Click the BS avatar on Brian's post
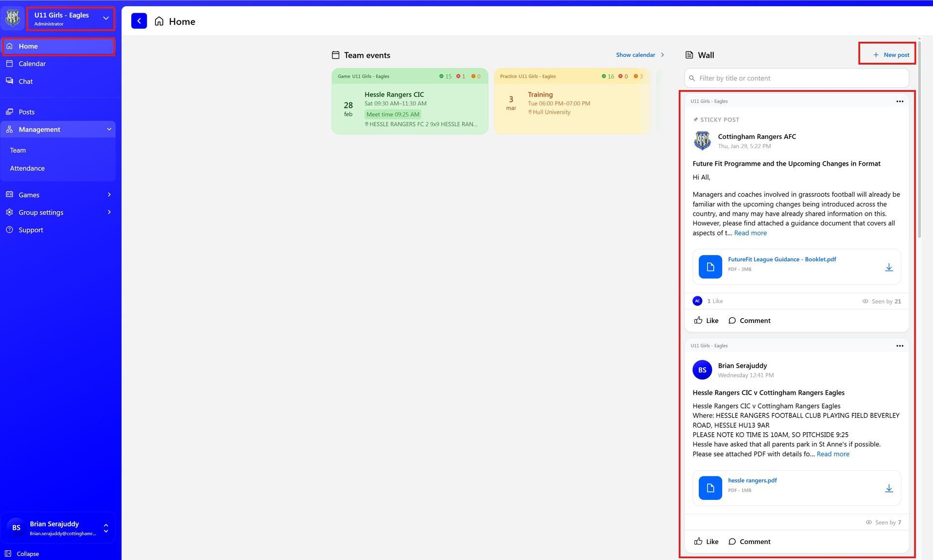Image resolution: width=933 pixels, height=560 pixels. (702, 370)
